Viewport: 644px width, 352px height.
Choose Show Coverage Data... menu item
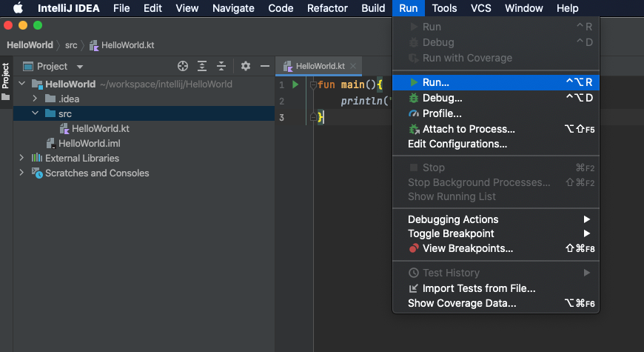tap(496, 303)
